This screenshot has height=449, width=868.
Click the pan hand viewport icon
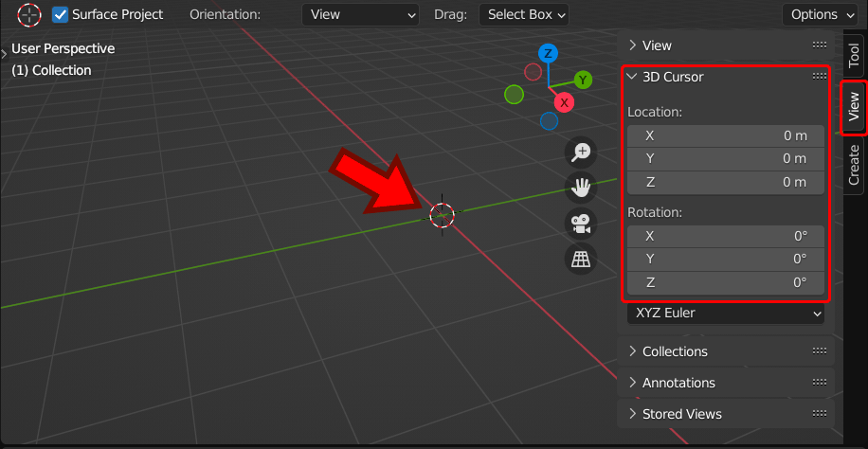581,188
